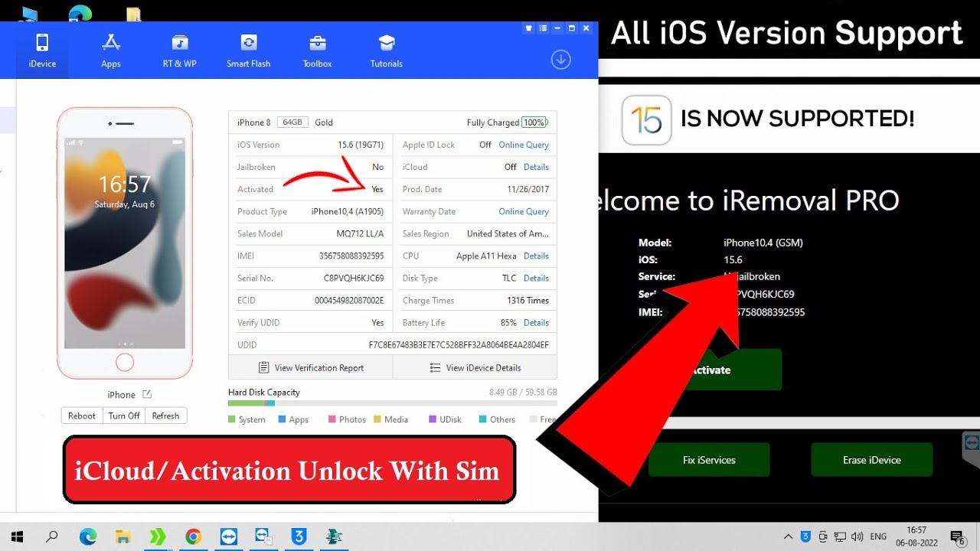Click the 100% battery charge indicator
The image size is (980, 551).
[x=534, y=122]
